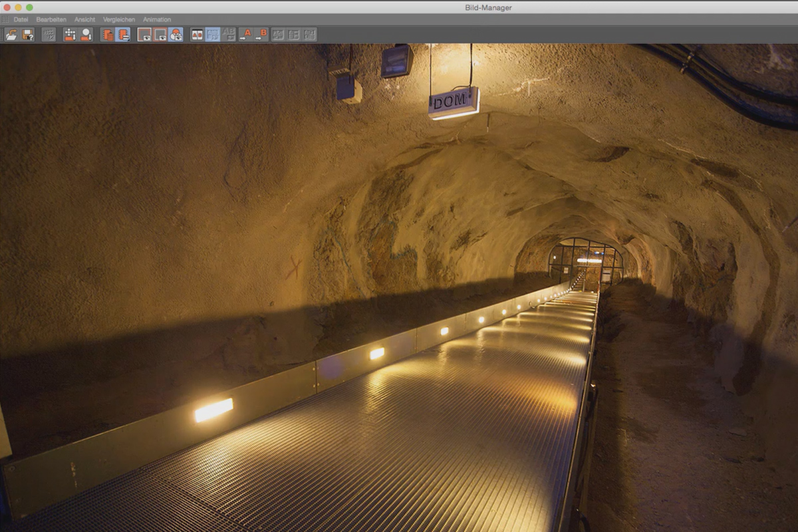Screen dimensions: 798x532
Task: Click the grayed AB text icon
Action: point(229,35)
